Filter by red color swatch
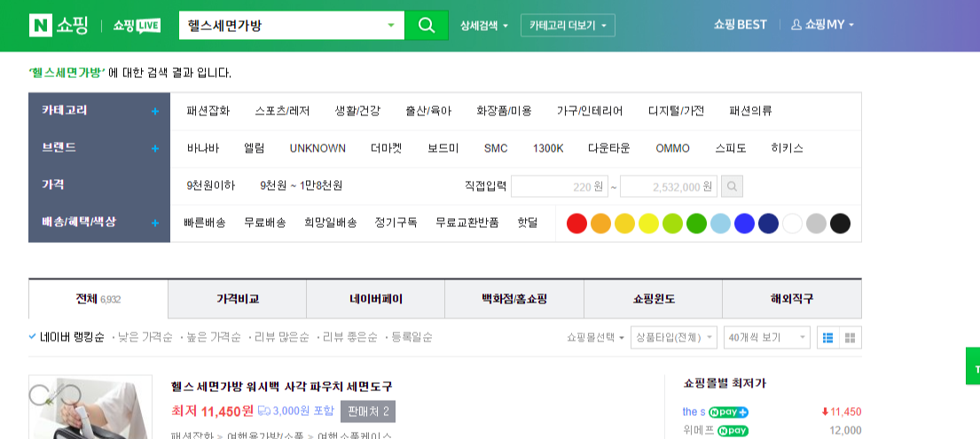980x439 pixels. click(x=576, y=223)
